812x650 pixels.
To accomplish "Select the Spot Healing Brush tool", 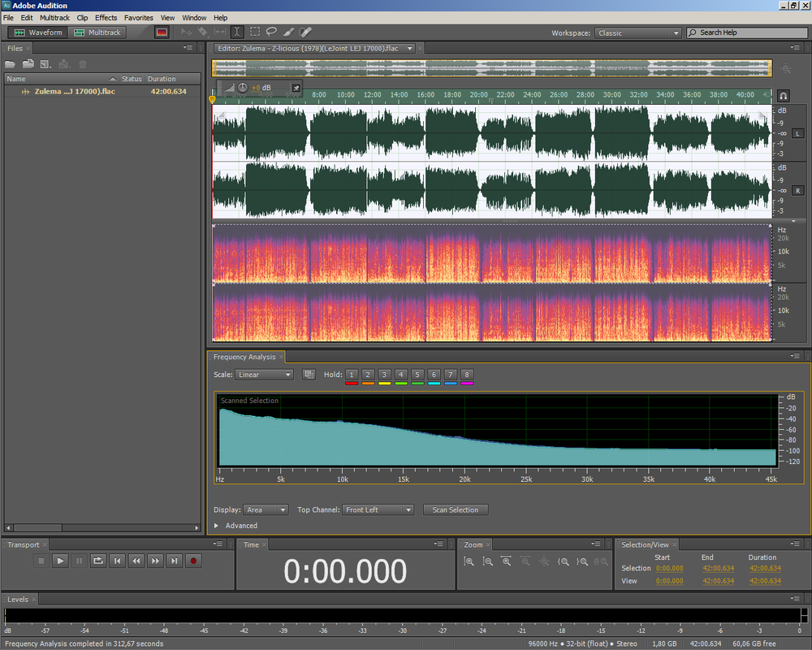I will pyautogui.click(x=305, y=32).
